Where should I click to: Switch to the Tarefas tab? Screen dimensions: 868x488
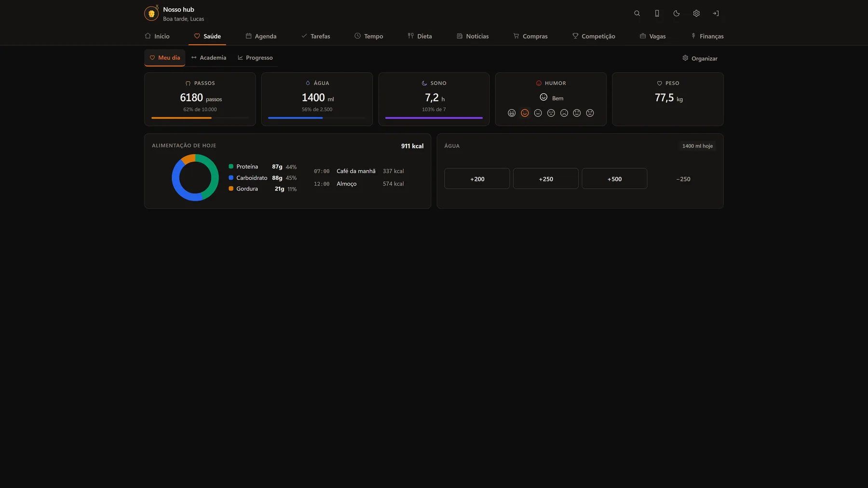point(316,36)
